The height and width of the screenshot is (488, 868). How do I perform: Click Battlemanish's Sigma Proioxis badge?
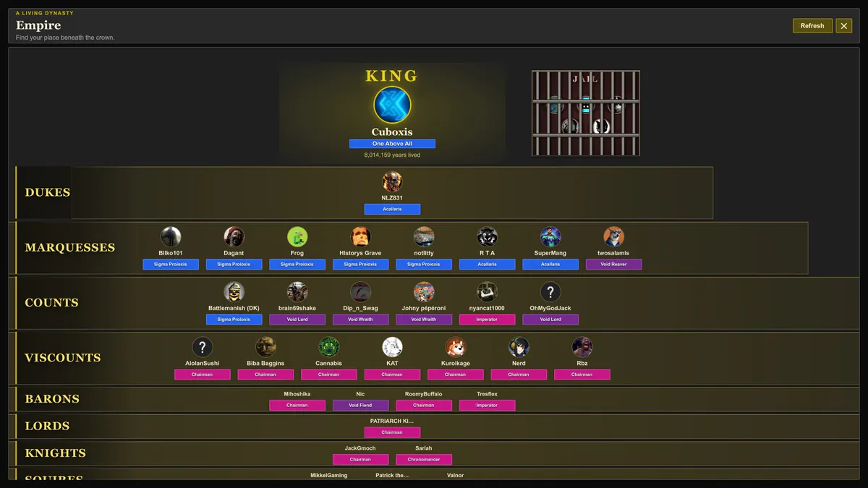(x=234, y=319)
